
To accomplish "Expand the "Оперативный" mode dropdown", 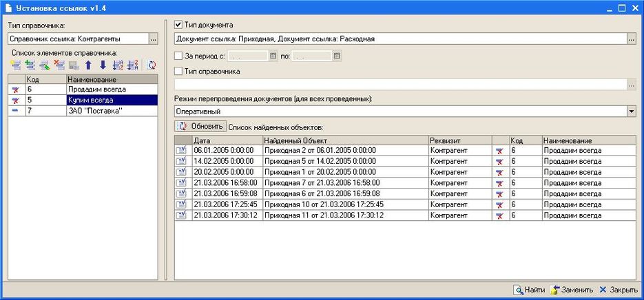I will [631, 111].
